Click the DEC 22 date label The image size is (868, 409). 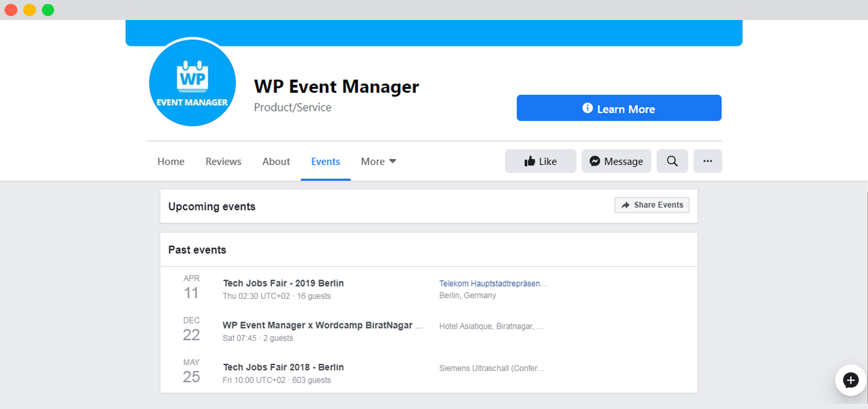(x=191, y=329)
